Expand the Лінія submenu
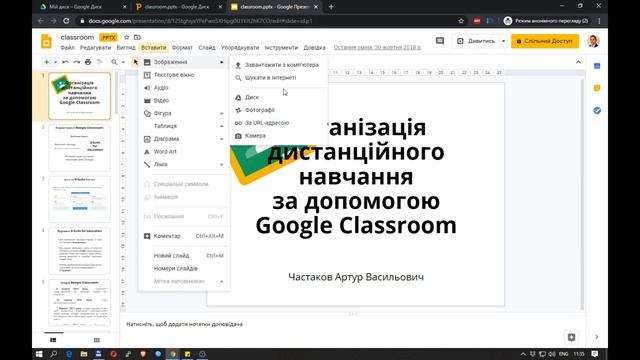Screen dimensions: 640x360 click(222, 164)
